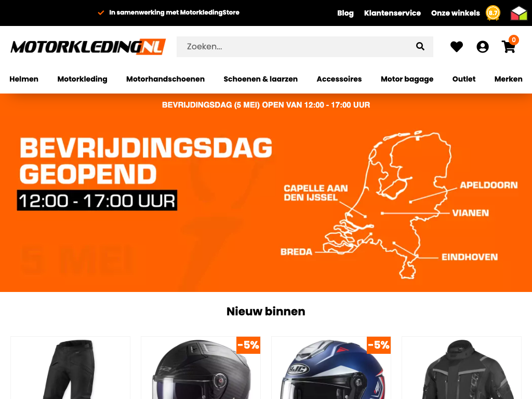Viewport: 532px width, 399px height.
Task: Click the orange checkmark beside MotorkledingStore text
Action: (x=101, y=12)
